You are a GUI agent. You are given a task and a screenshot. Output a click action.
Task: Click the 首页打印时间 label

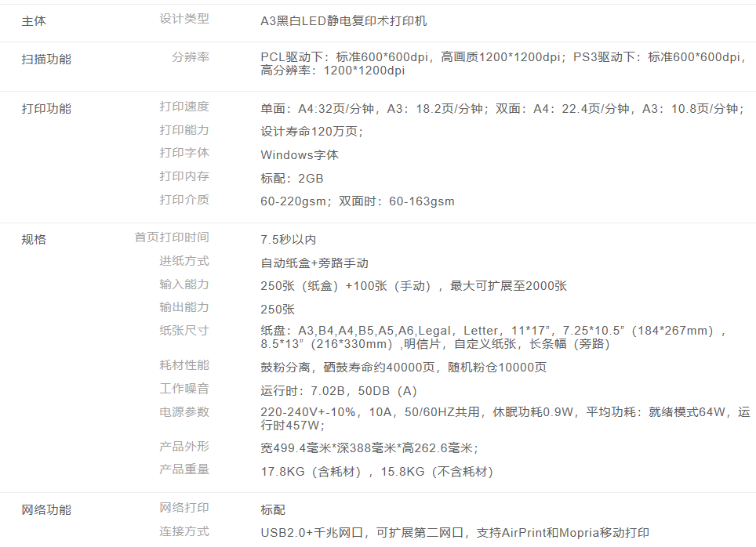[172, 237]
